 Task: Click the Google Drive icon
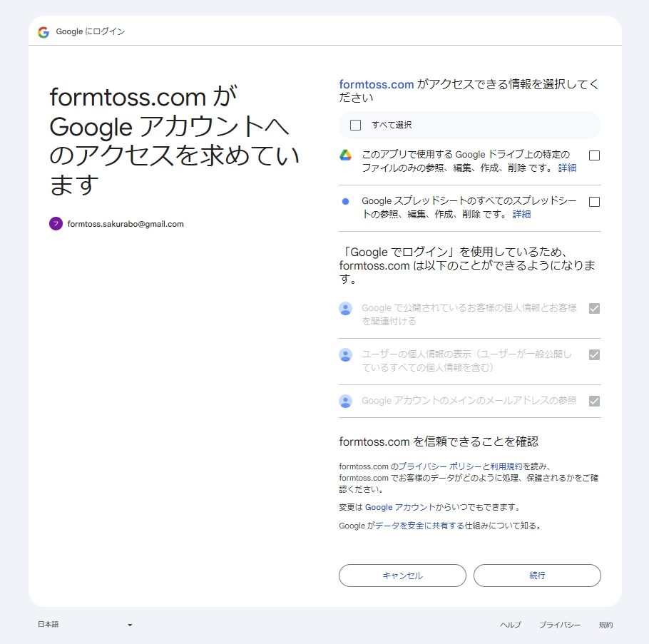tap(346, 154)
